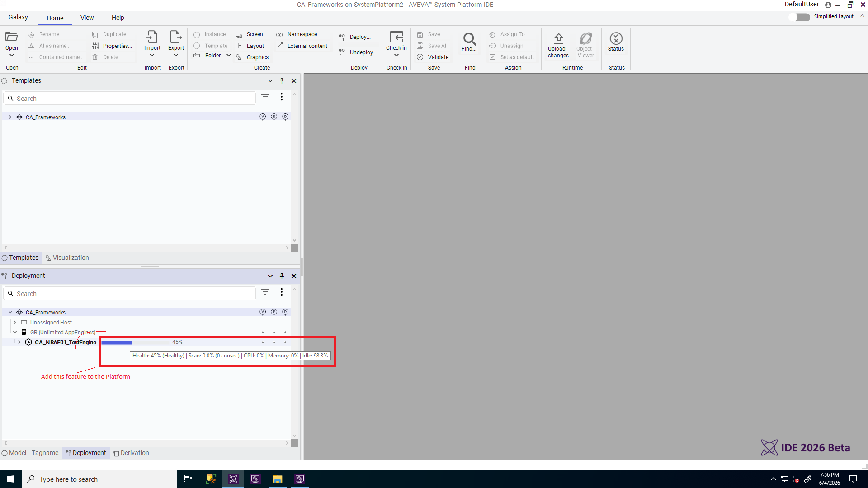
Task: Open the Status ribbon button
Action: [x=616, y=42]
